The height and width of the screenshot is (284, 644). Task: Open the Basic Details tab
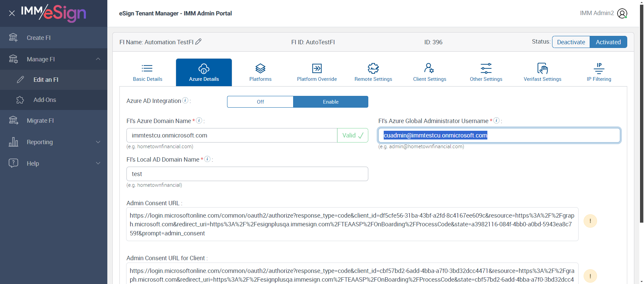coord(148,72)
